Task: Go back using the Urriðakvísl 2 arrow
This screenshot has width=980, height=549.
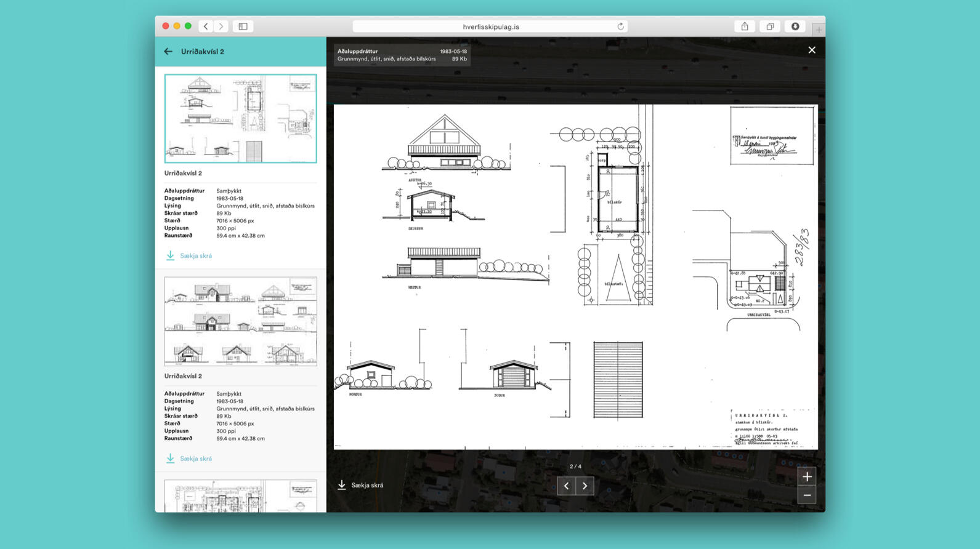Action: coord(168,52)
